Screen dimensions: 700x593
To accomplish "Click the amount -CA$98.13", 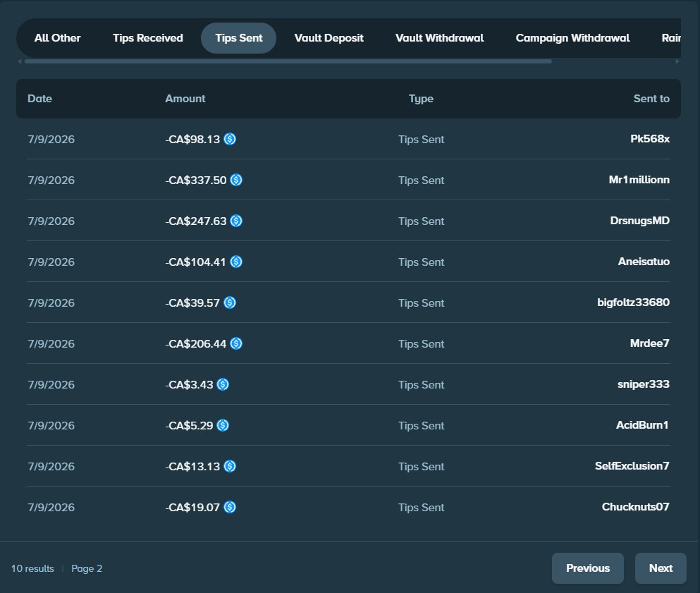I will point(193,140).
